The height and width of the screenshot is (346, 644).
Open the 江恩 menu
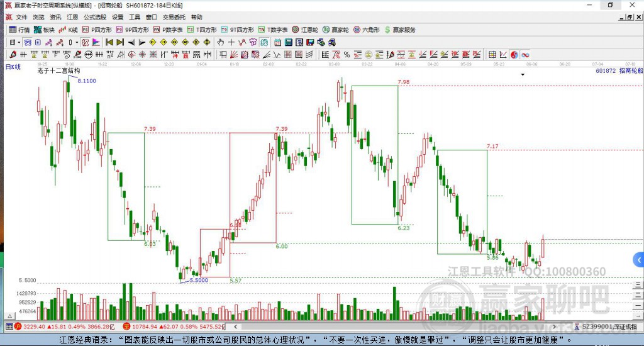tap(72, 17)
